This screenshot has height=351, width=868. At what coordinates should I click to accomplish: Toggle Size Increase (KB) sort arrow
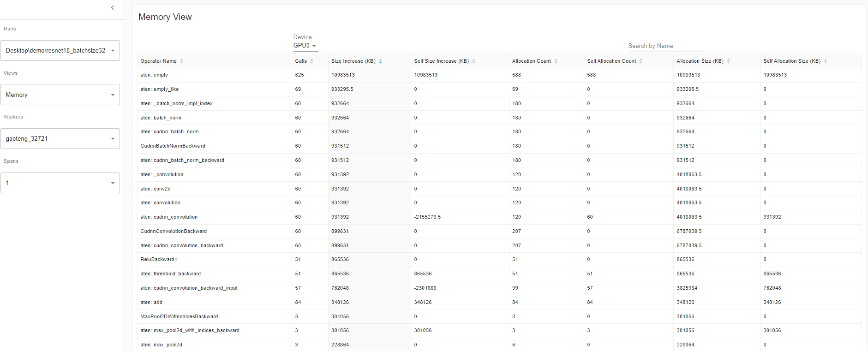click(x=380, y=61)
